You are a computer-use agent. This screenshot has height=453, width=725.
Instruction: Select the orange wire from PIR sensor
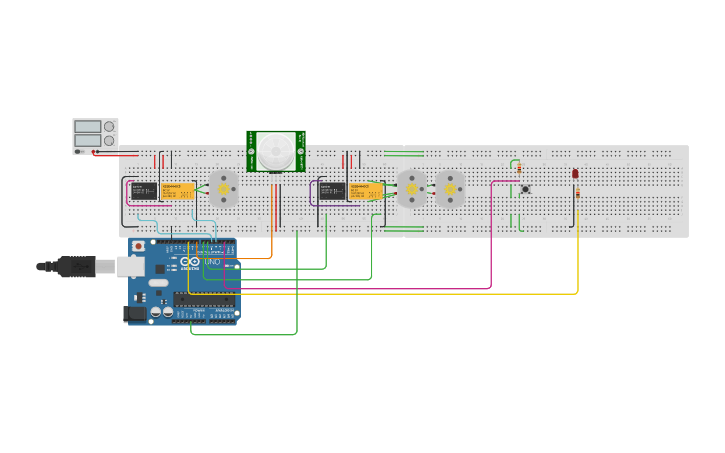click(271, 222)
